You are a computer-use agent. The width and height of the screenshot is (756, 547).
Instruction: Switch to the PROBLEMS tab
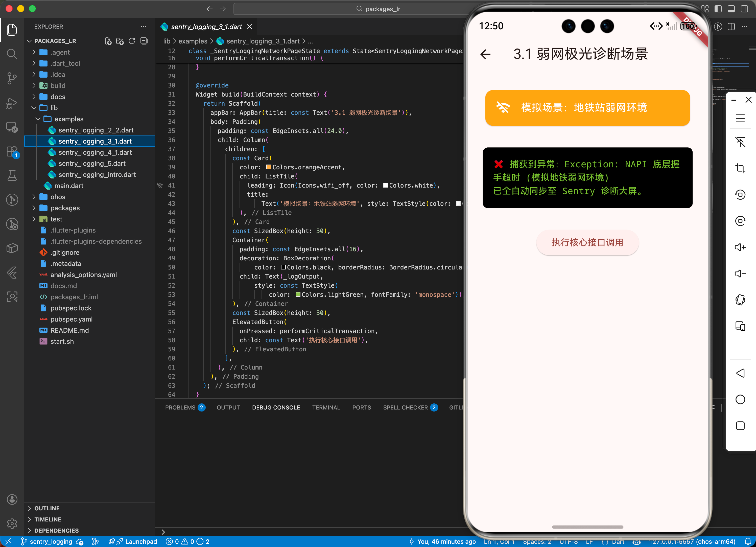(180, 407)
